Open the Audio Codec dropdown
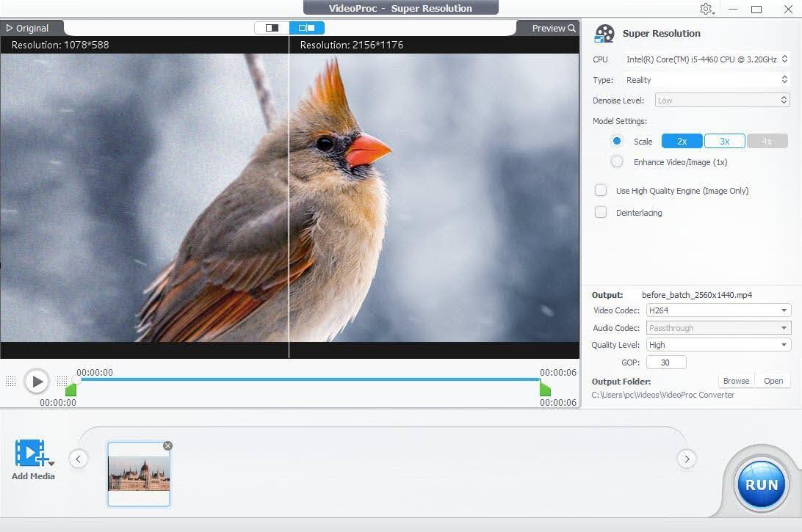The image size is (802, 532). 718,327
